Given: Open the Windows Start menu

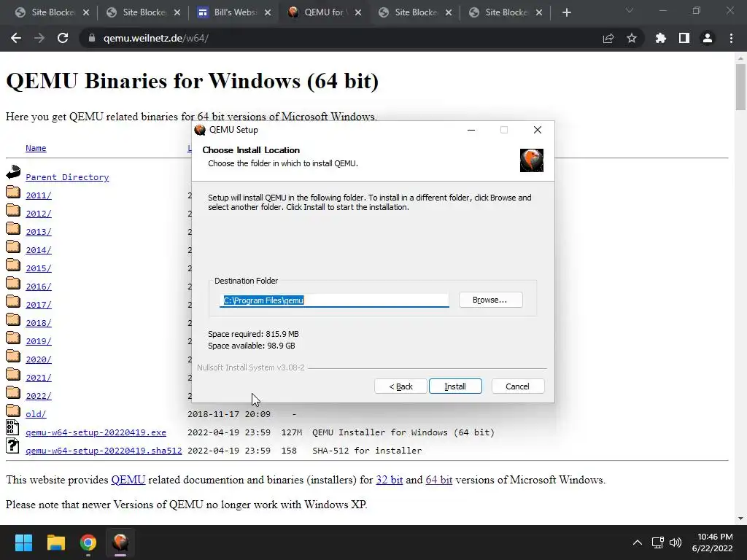Looking at the screenshot, I should pos(23,542).
